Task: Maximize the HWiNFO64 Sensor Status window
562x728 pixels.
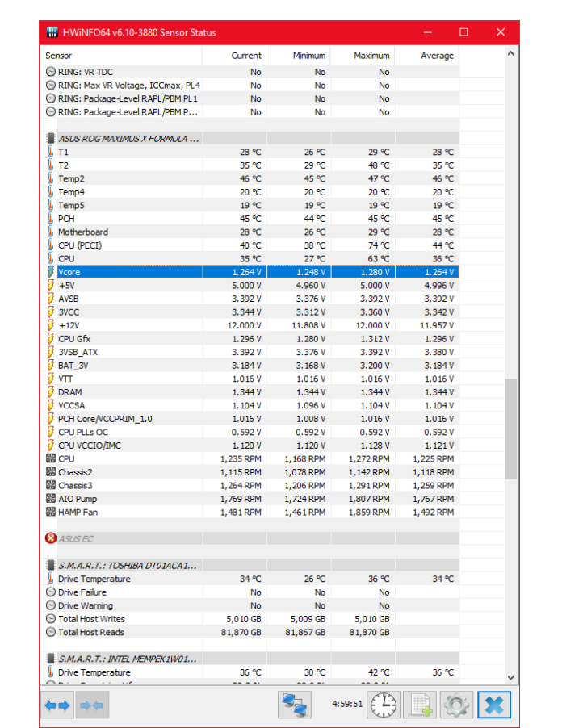Action: pos(463,32)
